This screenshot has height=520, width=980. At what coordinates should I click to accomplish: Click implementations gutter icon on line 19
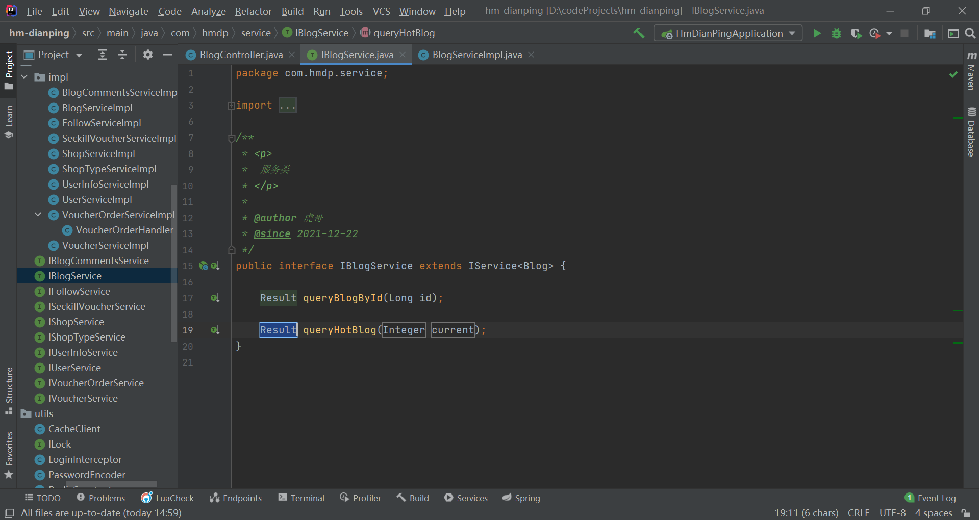click(x=215, y=330)
